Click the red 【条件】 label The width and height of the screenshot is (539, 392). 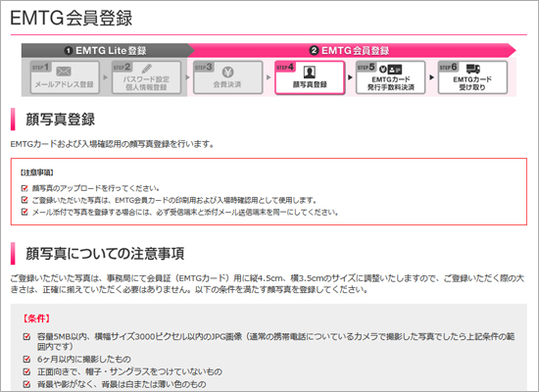click(36, 318)
